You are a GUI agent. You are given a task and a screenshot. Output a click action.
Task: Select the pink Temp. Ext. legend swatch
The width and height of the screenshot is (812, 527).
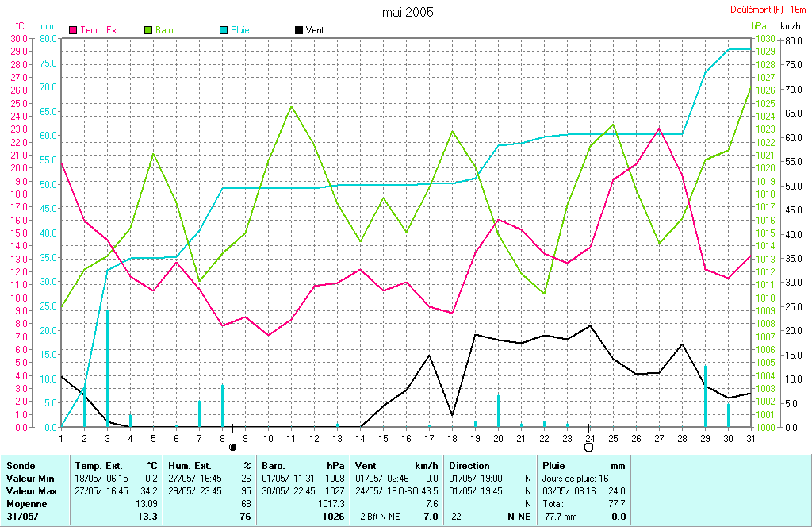click(x=74, y=30)
